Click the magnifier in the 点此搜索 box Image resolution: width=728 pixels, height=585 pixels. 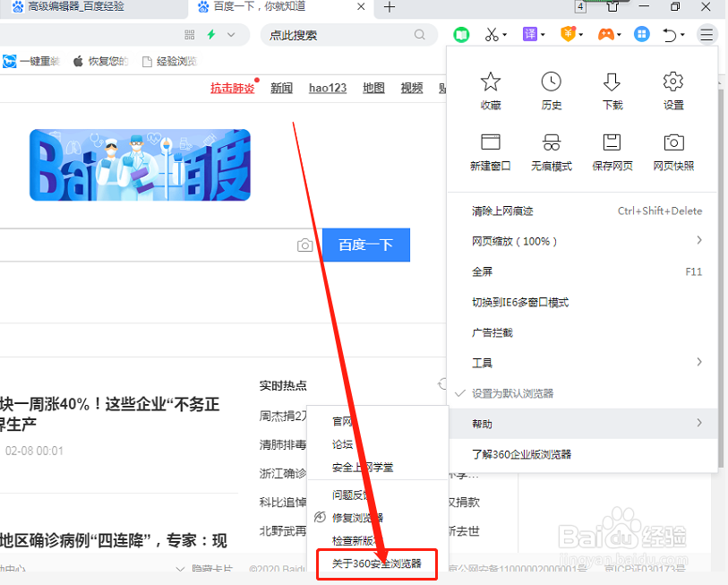coord(419,35)
